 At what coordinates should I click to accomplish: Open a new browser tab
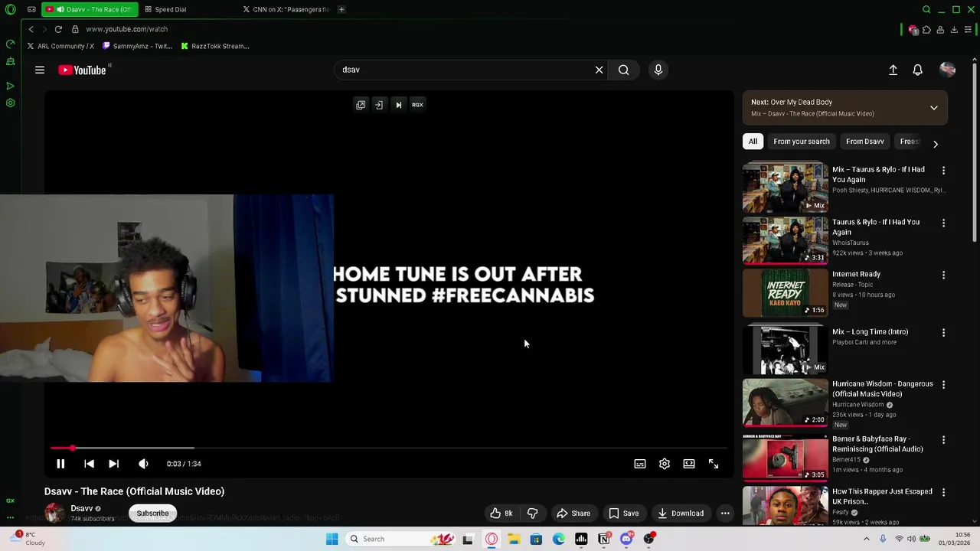point(341,9)
